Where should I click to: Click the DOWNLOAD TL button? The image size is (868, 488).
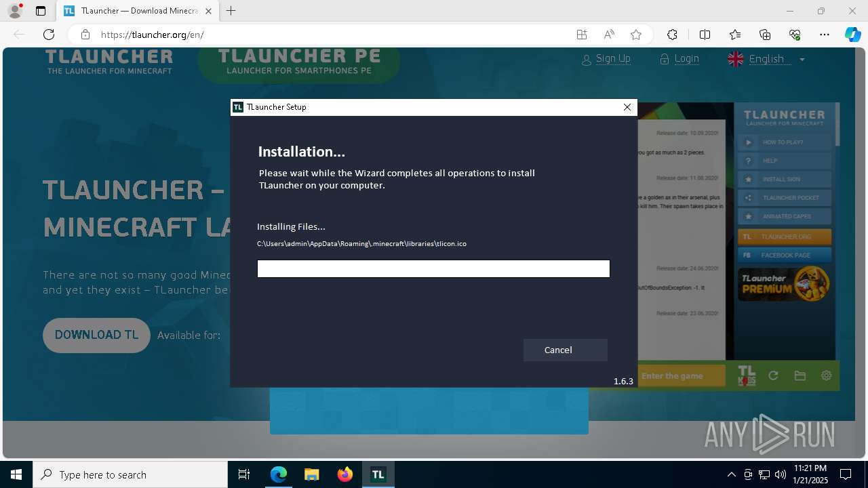(96, 335)
